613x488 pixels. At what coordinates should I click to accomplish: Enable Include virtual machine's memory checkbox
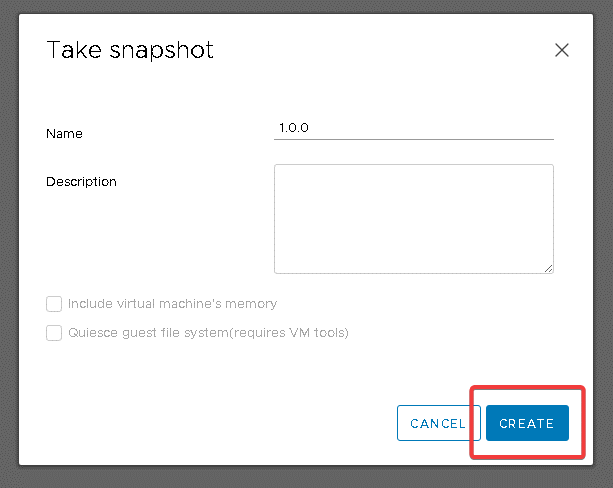(x=54, y=304)
